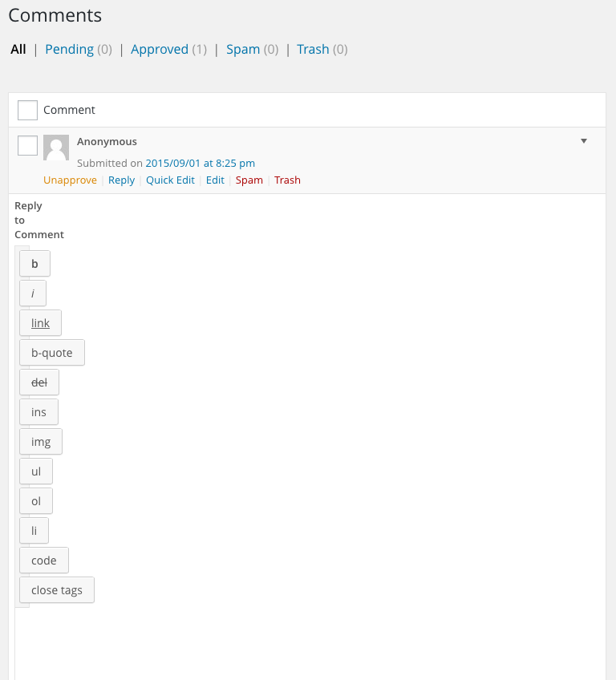Insert an img tag

[x=41, y=442]
